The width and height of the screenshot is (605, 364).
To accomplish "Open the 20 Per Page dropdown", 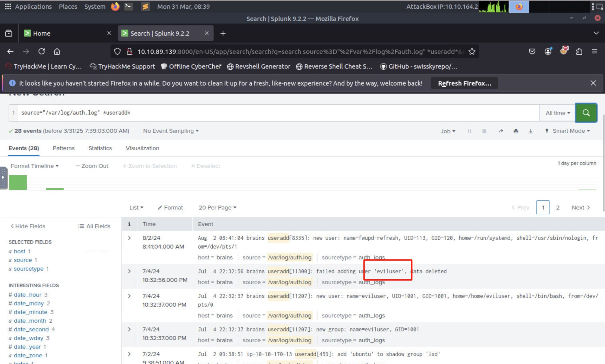I will [x=217, y=207].
